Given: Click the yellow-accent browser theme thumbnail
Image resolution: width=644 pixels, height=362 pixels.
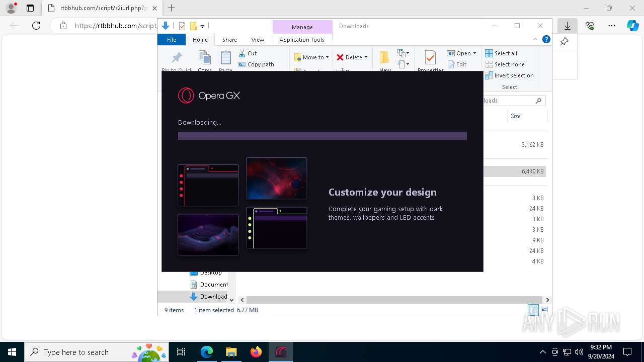Looking at the screenshot, I should click(277, 228).
